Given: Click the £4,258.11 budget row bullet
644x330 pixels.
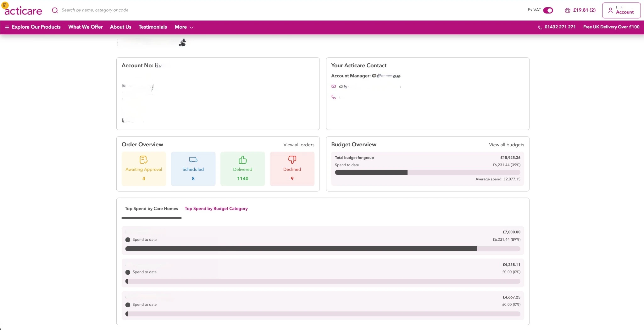Looking at the screenshot, I should 128,272.
